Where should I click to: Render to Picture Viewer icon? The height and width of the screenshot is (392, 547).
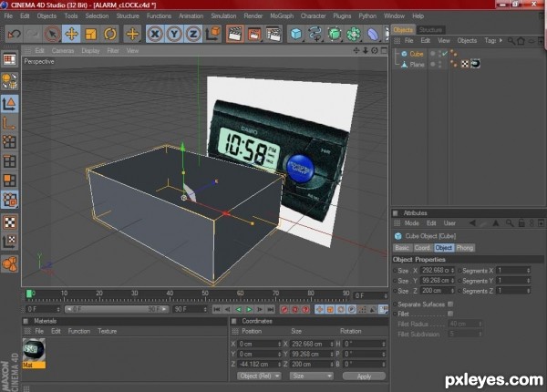tap(254, 34)
